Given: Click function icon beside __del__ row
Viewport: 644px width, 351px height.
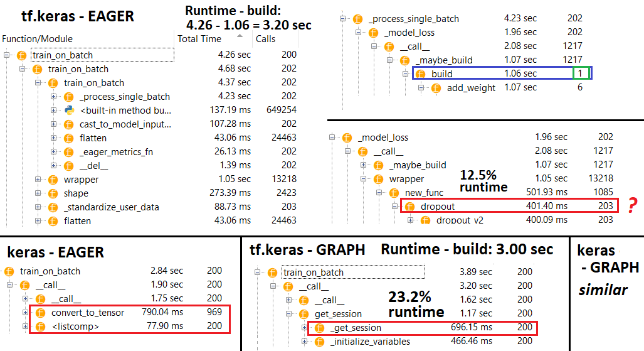Looking at the screenshot, I should pos(69,166).
